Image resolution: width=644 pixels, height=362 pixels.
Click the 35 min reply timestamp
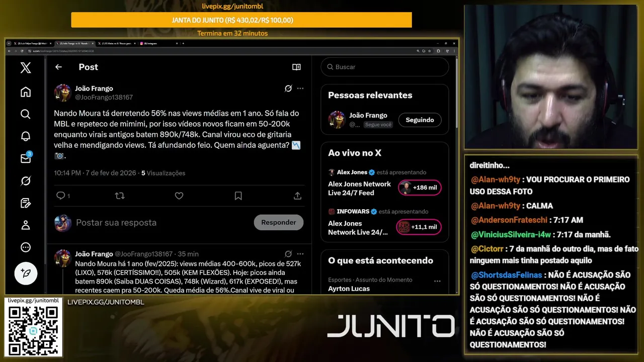point(188,254)
